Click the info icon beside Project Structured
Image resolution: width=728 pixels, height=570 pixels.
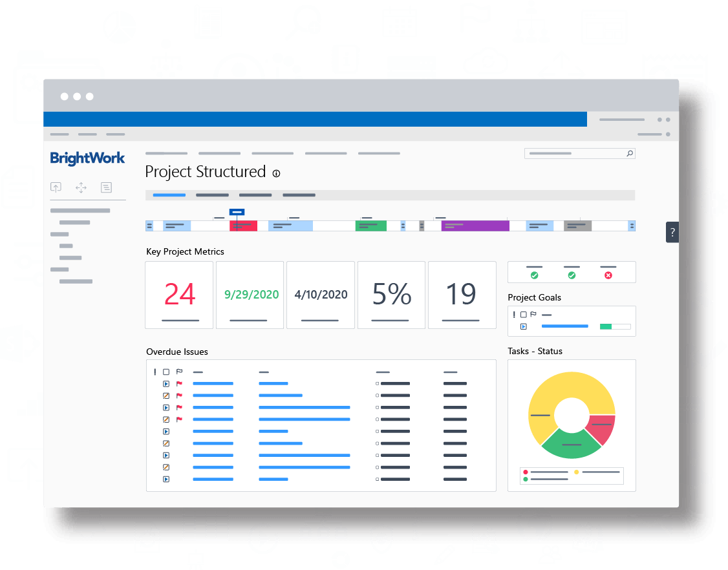pyautogui.click(x=277, y=173)
